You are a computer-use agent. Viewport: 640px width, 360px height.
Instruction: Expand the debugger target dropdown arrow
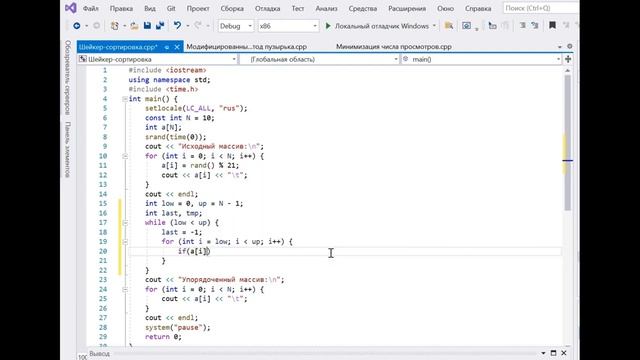434,26
